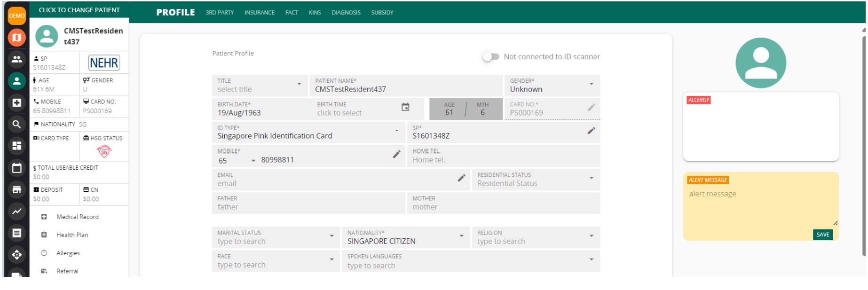Viewport: 868px width, 290px height.
Task: Click the Mother input field
Action: pyautogui.click(x=504, y=203)
